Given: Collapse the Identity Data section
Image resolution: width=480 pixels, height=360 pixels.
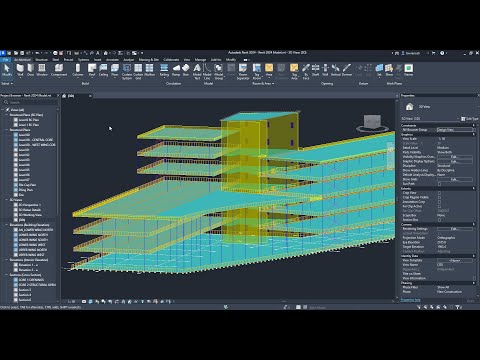Looking at the screenshot, I should click(x=474, y=256).
